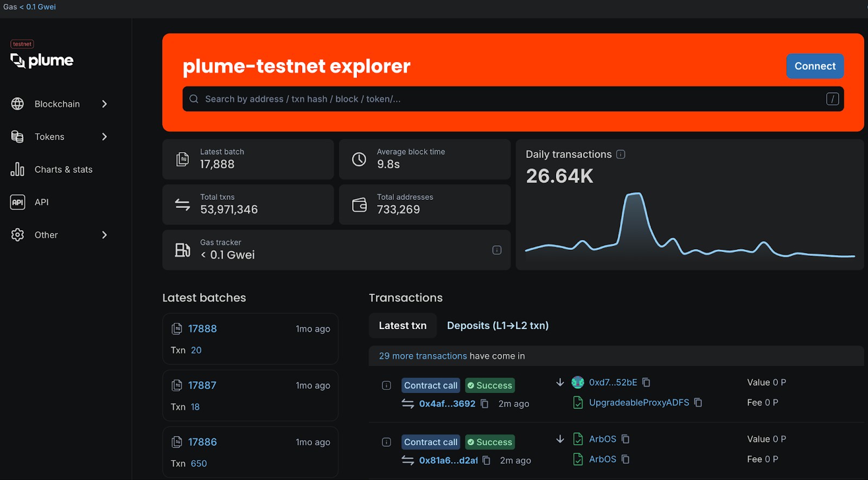This screenshot has height=480, width=868.
Task: Click the Other gear icon
Action: (17, 235)
